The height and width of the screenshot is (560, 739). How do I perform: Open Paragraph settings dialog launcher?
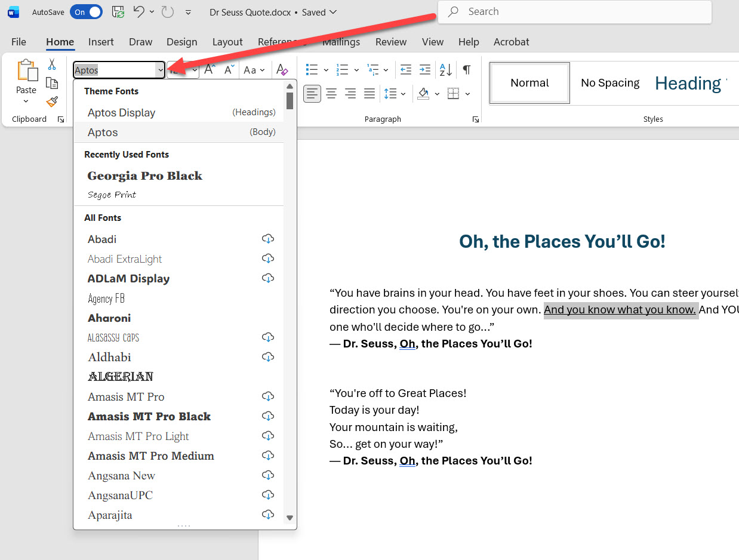(475, 119)
